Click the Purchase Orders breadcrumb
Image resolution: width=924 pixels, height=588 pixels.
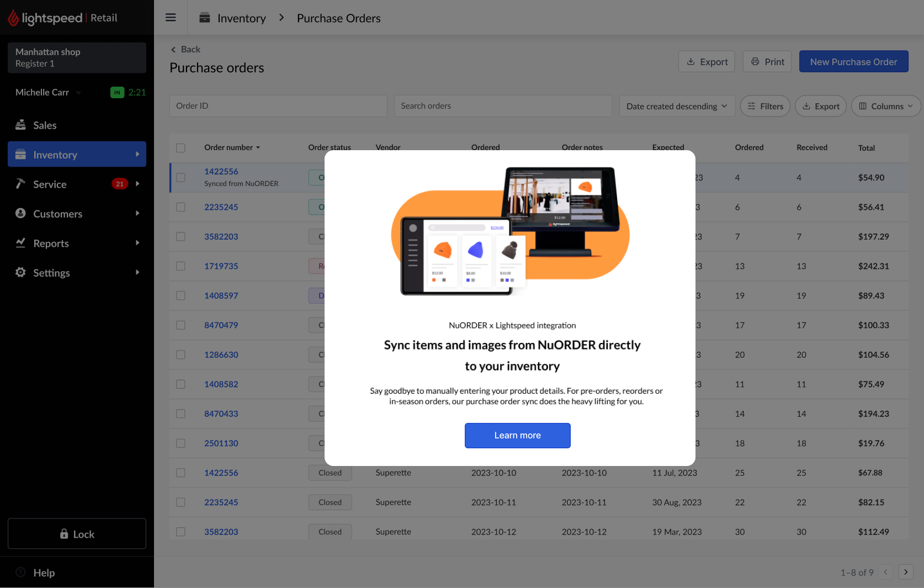point(339,18)
